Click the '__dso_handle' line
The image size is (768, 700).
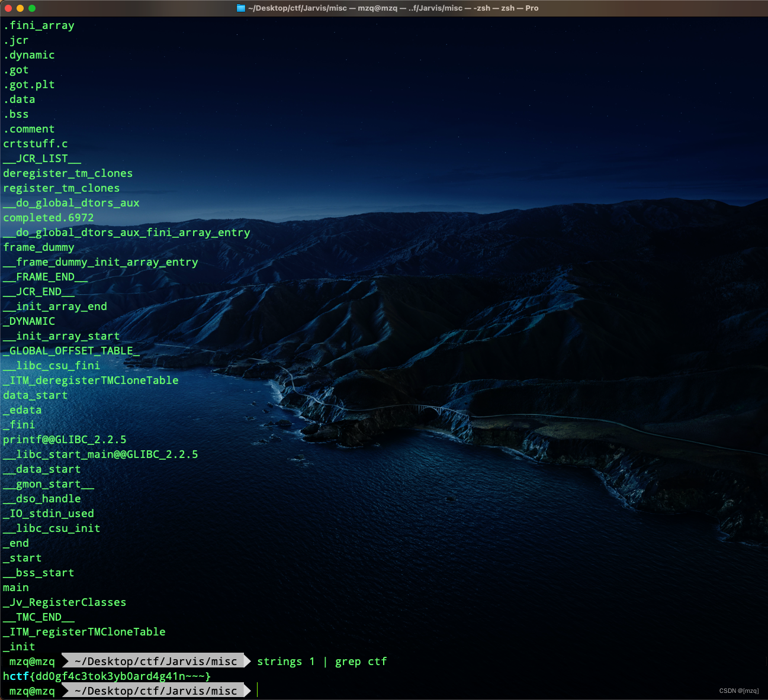pos(42,499)
